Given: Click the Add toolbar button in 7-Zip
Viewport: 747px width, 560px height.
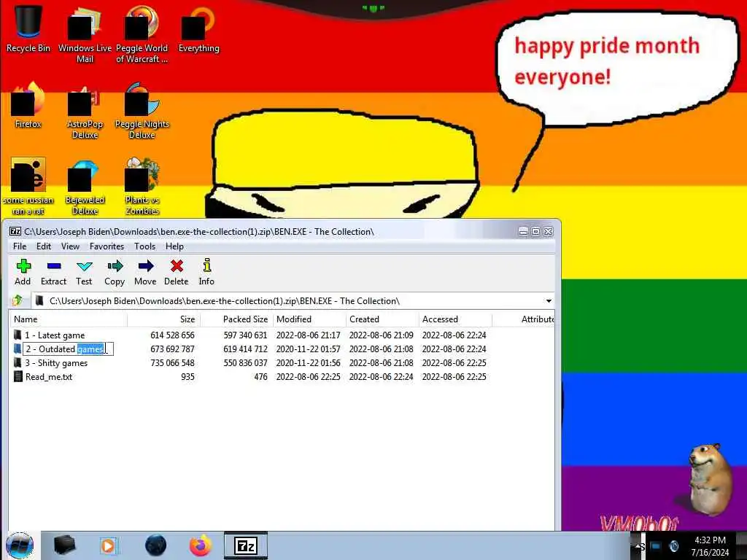Looking at the screenshot, I should point(23,272).
